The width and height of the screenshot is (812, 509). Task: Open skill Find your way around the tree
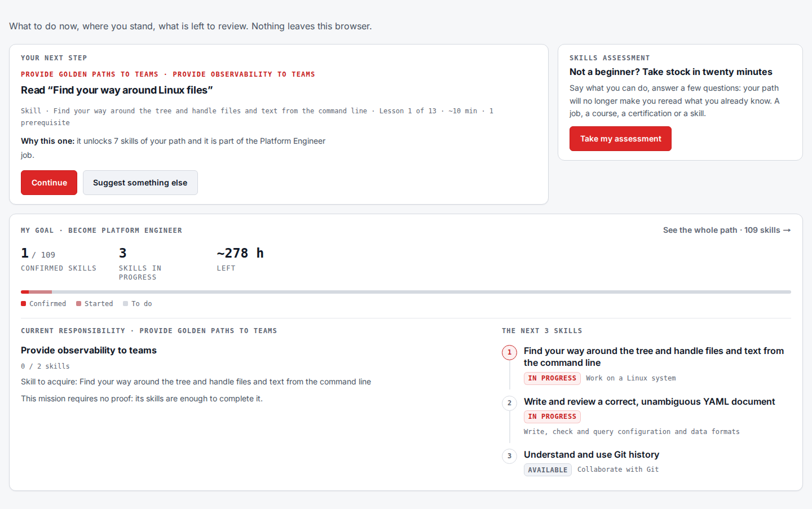pos(654,357)
